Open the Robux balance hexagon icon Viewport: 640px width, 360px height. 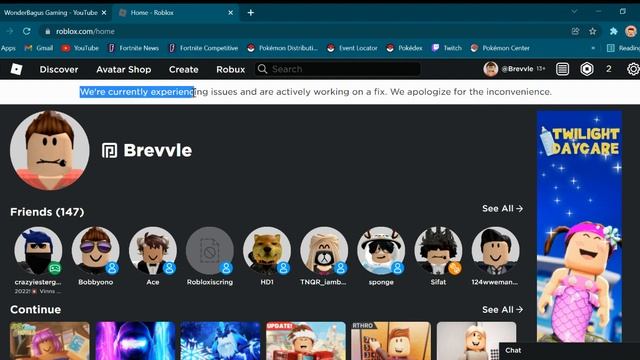[x=587, y=69]
